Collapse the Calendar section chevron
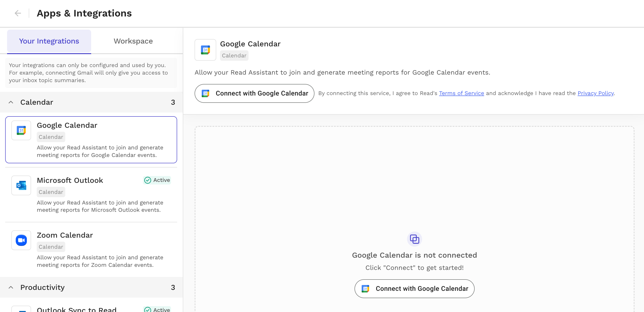644x312 pixels. point(11,102)
